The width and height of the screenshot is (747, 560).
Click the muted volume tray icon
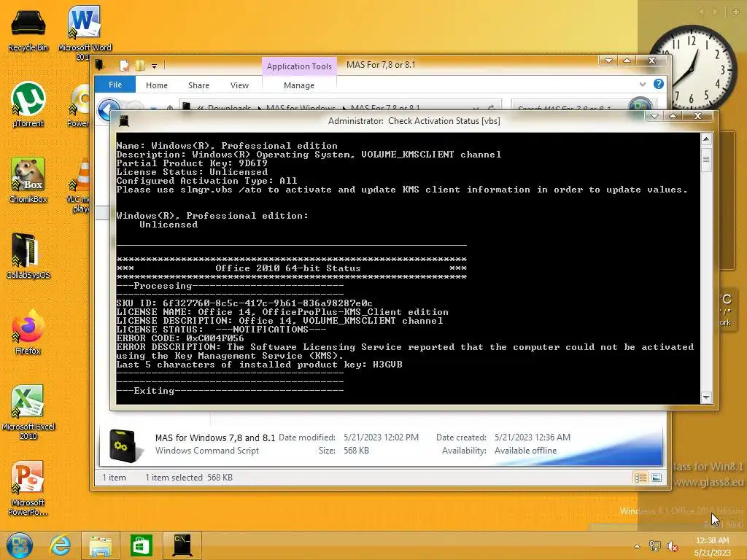[672, 546]
